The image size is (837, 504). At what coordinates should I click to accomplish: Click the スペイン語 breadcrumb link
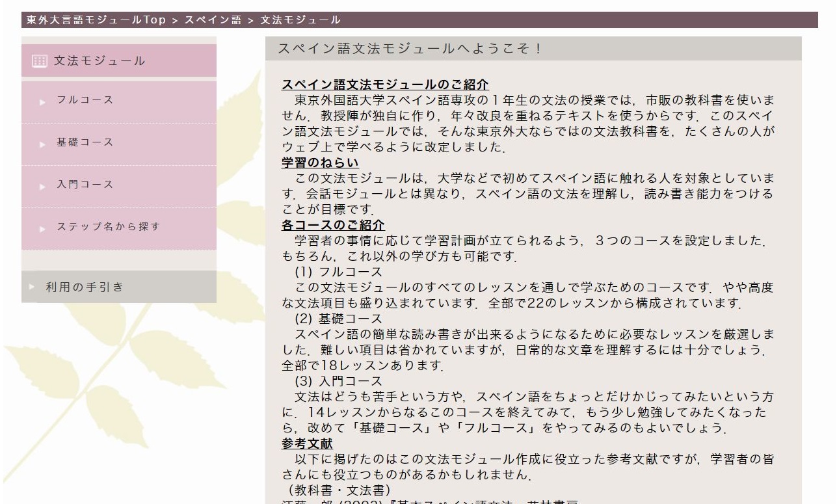pyautogui.click(x=213, y=20)
